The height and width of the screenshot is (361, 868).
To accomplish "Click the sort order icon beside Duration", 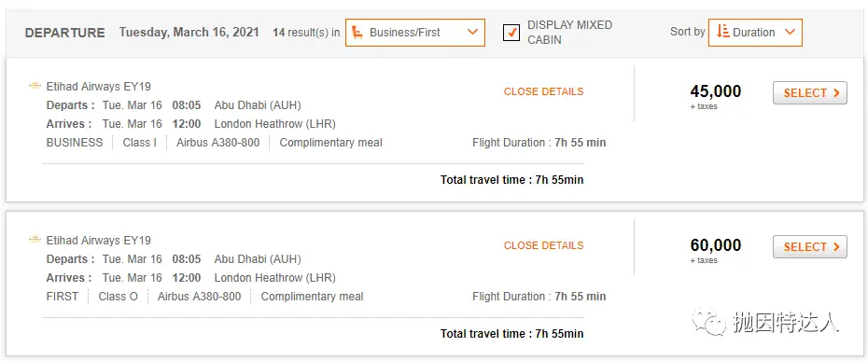I will tap(721, 32).
